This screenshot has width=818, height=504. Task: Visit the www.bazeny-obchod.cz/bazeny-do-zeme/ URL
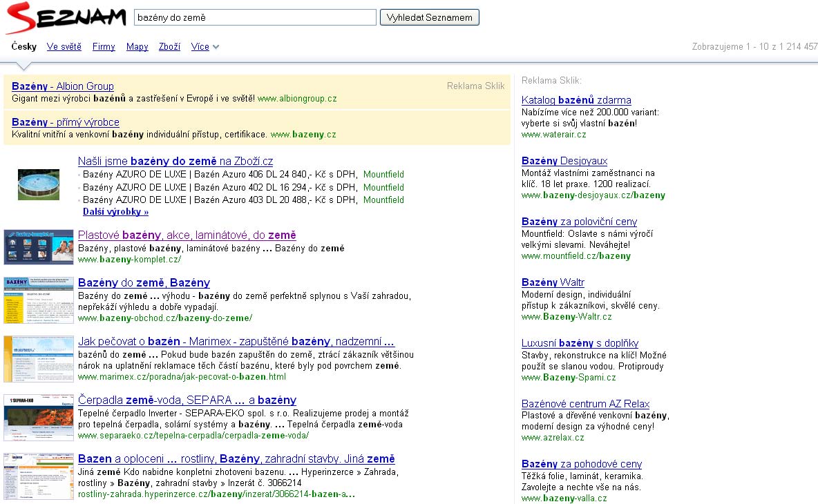coord(165,318)
